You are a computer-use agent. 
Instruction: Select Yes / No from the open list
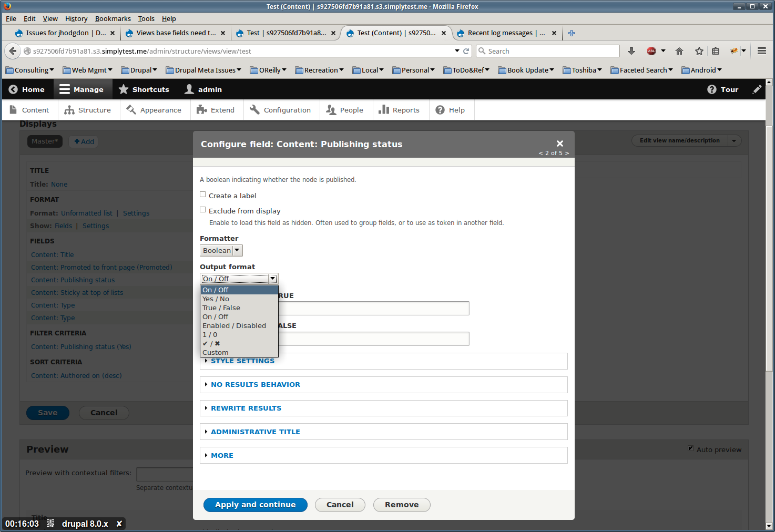click(x=216, y=299)
